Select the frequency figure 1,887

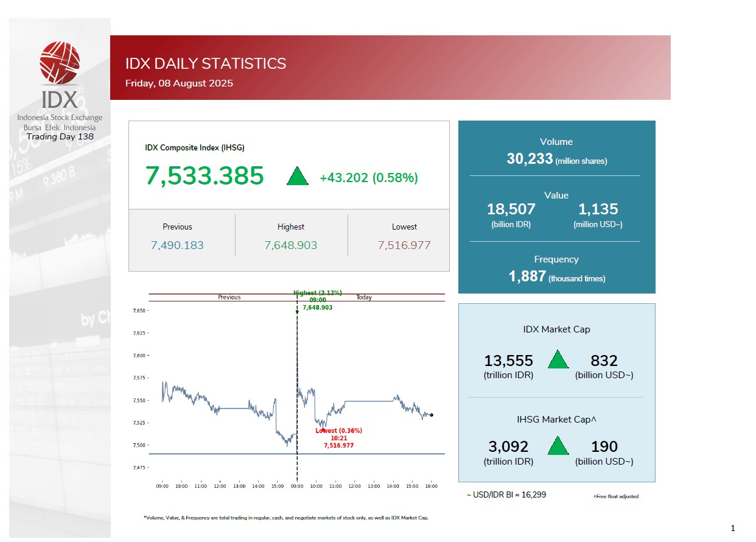coord(527,276)
